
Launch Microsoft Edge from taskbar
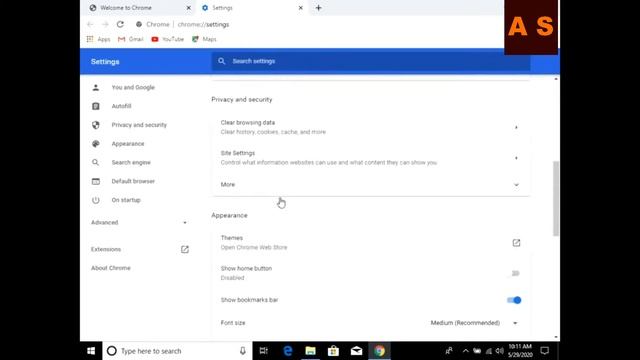[x=288, y=351]
